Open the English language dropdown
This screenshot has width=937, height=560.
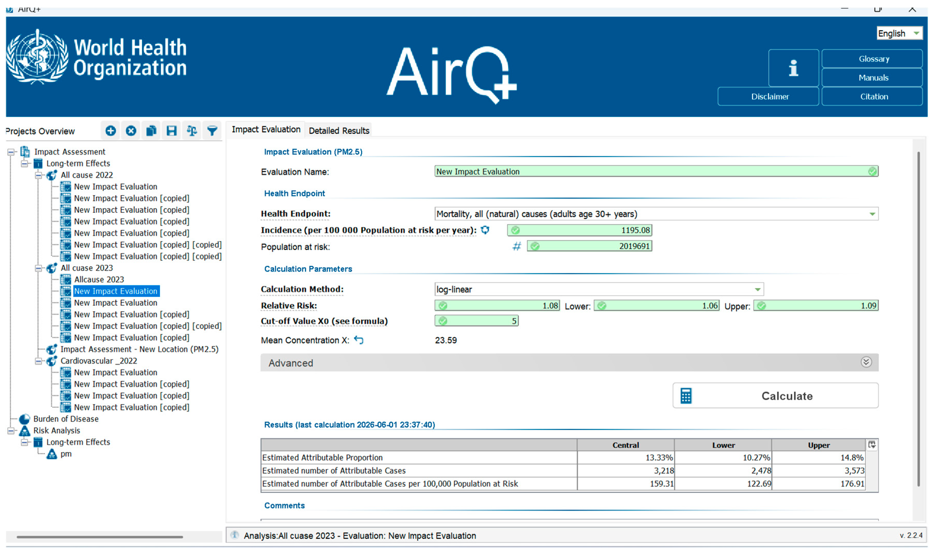click(899, 33)
